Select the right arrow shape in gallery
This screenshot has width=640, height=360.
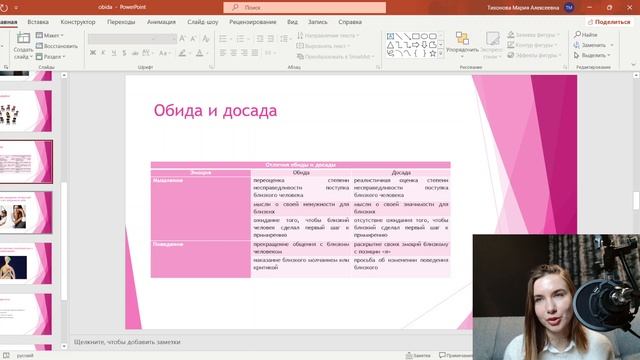416,45
